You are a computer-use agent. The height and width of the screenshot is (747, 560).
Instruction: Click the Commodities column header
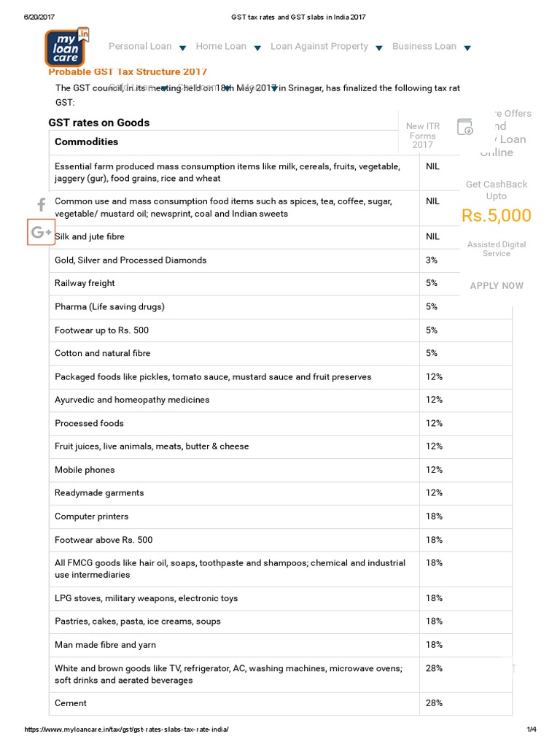(x=86, y=142)
